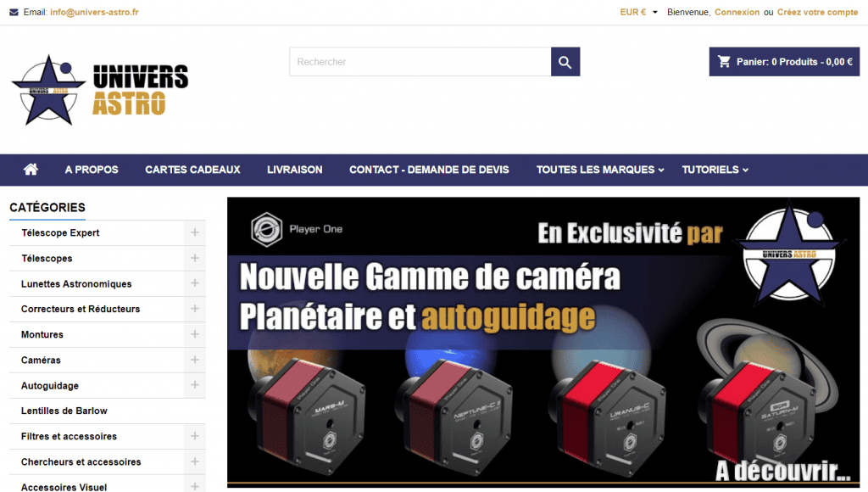The image size is (868, 492).
Task: Expand the Caméras category plus icon
Action: click(x=195, y=361)
